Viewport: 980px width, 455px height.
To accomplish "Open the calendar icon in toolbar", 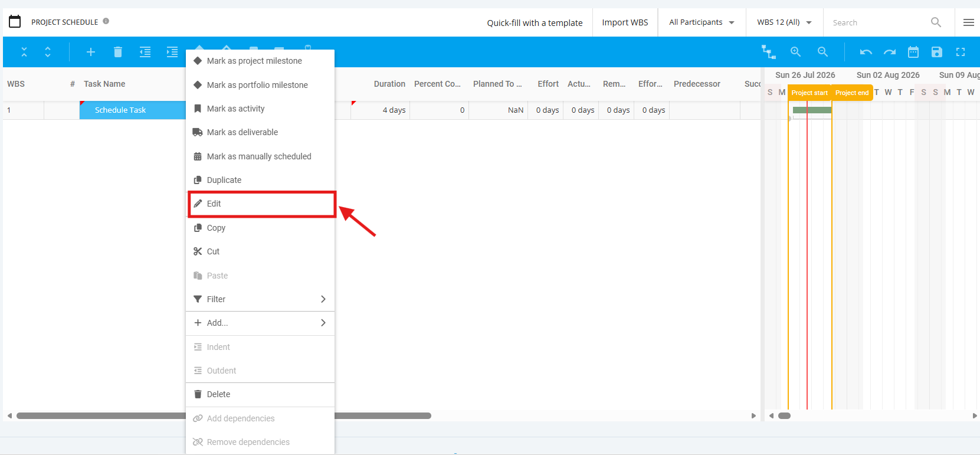I will (913, 52).
